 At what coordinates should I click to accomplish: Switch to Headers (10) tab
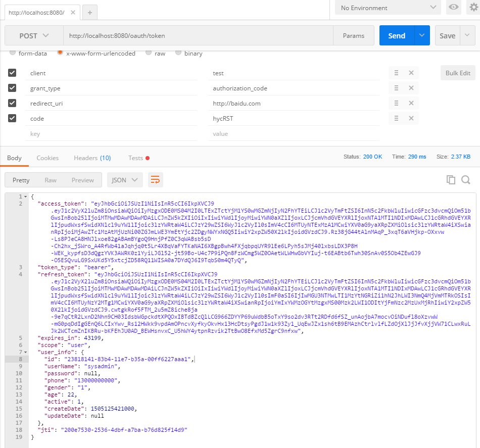pos(92,158)
